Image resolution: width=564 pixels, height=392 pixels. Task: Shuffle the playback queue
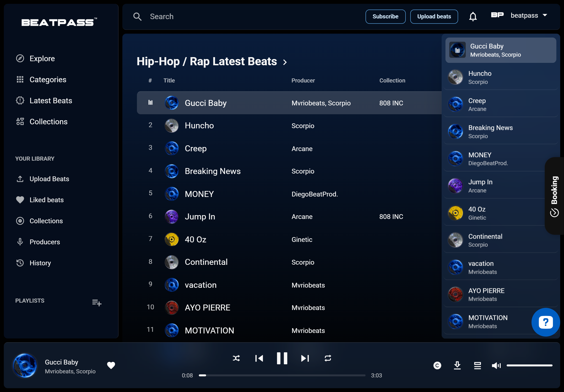pos(236,358)
